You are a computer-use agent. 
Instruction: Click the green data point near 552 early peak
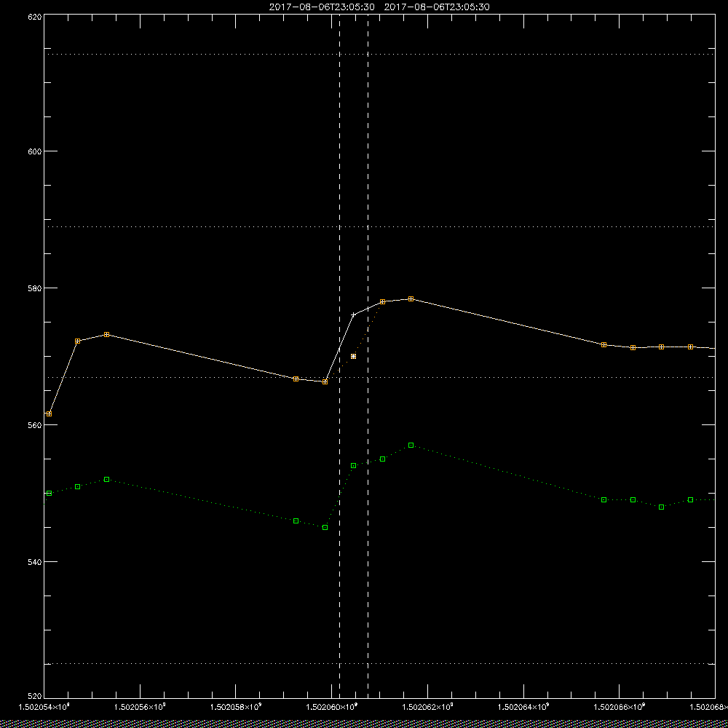coord(107,479)
